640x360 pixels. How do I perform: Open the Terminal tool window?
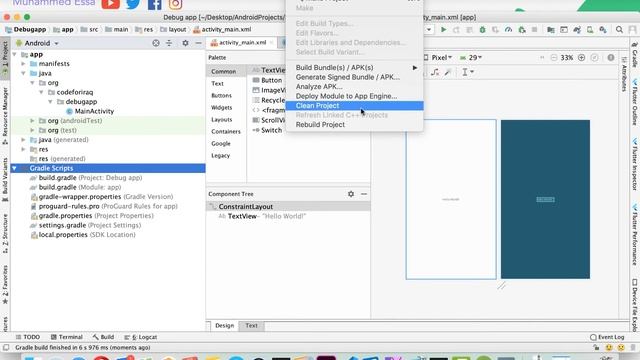pos(67,337)
